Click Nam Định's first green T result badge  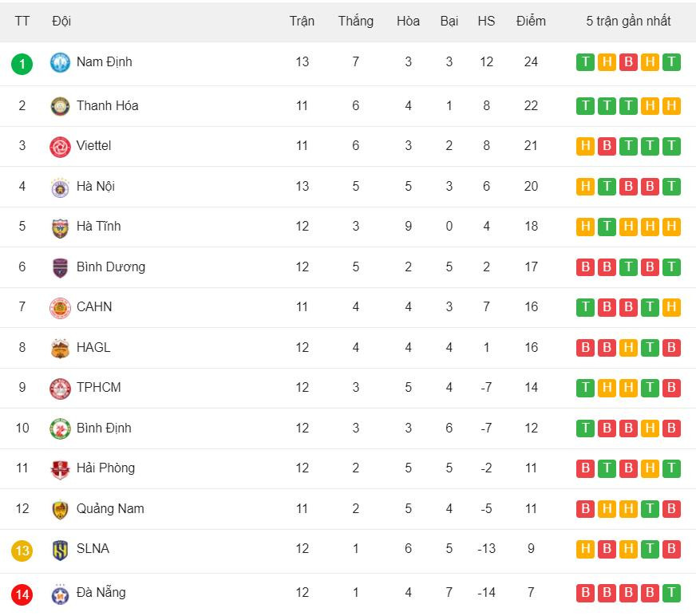[585, 62]
